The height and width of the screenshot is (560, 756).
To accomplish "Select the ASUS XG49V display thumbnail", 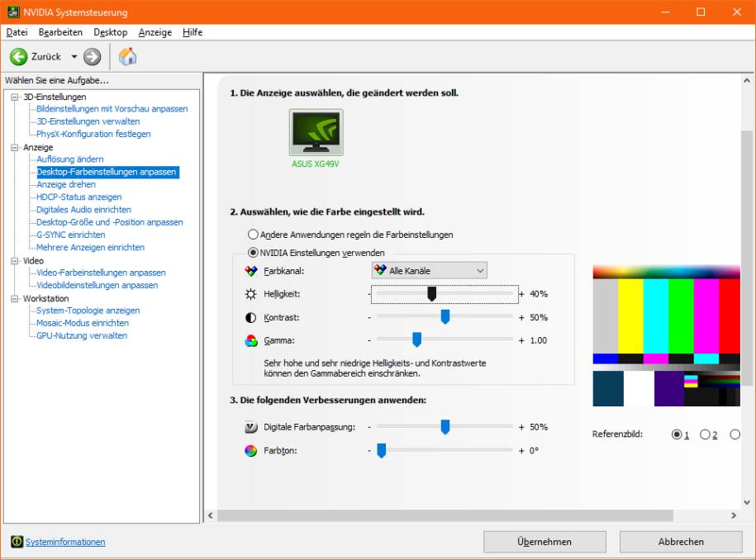I will [315, 132].
